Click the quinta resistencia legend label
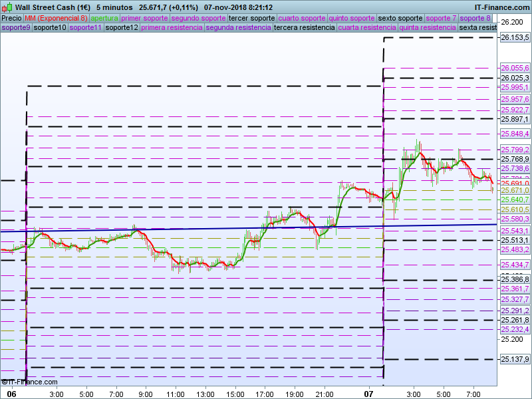 pos(428,28)
